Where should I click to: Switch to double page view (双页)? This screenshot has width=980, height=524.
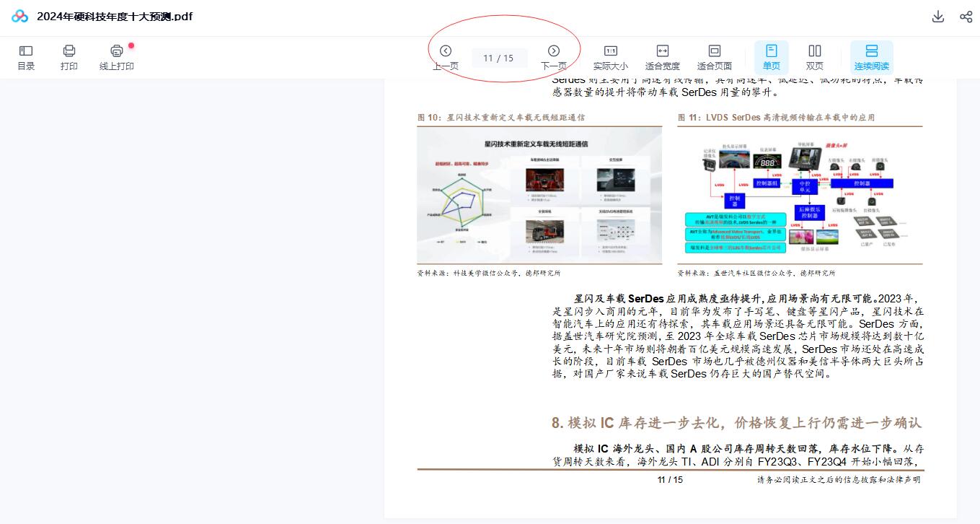(x=814, y=57)
